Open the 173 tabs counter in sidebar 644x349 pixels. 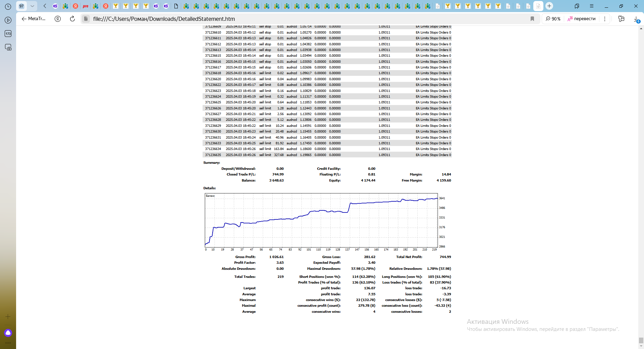click(8, 34)
